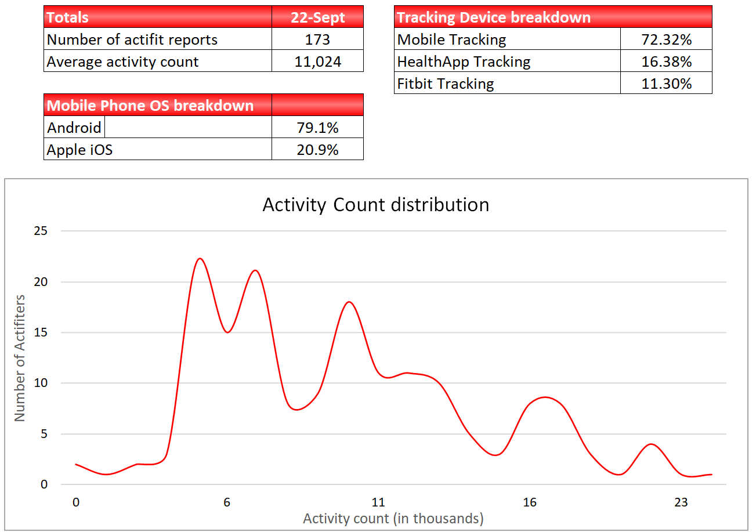
Task: Select the 11,024 value cell
Action: coord(318,61)
